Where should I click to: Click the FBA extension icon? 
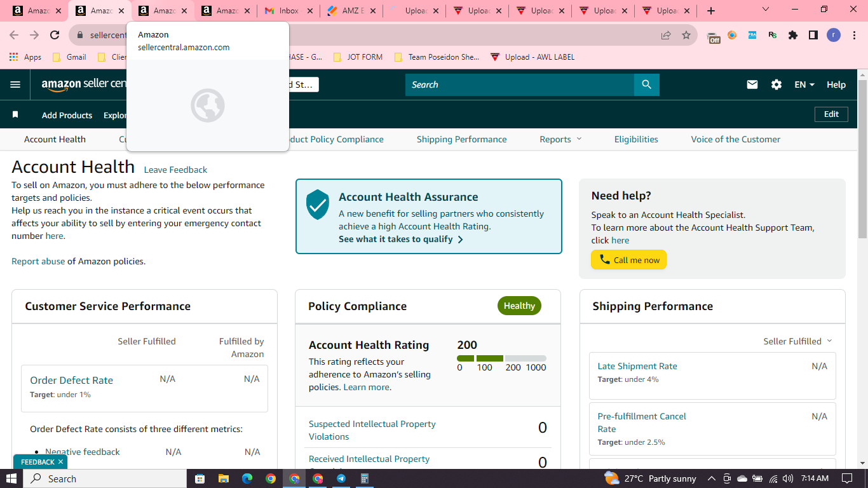(x=752, y=35)
